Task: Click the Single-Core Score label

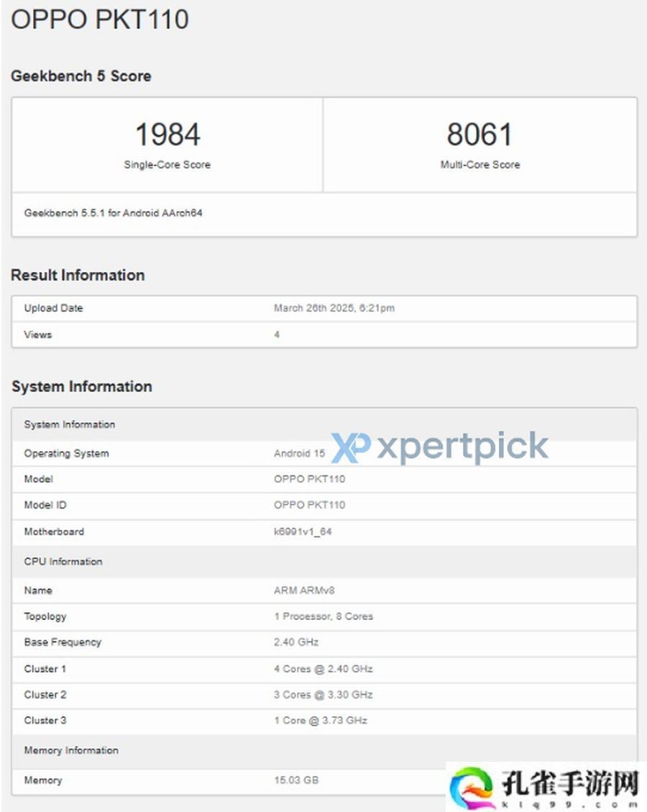Action: point(168,165)
